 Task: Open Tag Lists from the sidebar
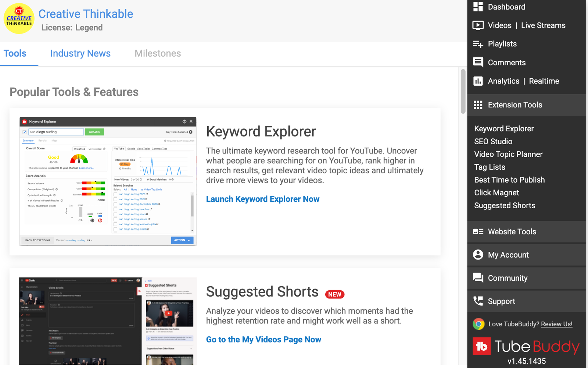tap(490, 167)
